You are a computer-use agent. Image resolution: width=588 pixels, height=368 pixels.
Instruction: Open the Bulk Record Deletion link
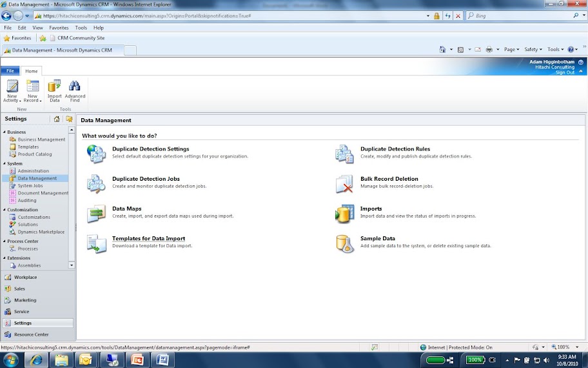(x=389, y=179)
